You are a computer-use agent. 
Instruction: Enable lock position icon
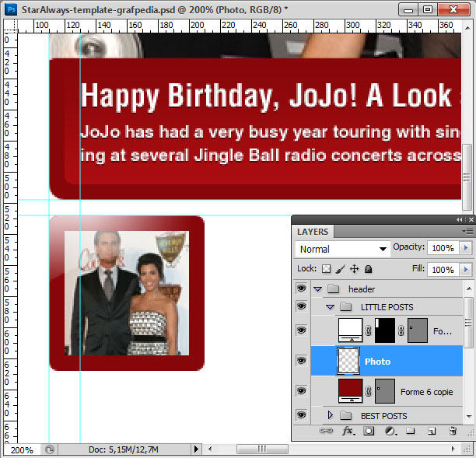354,269
